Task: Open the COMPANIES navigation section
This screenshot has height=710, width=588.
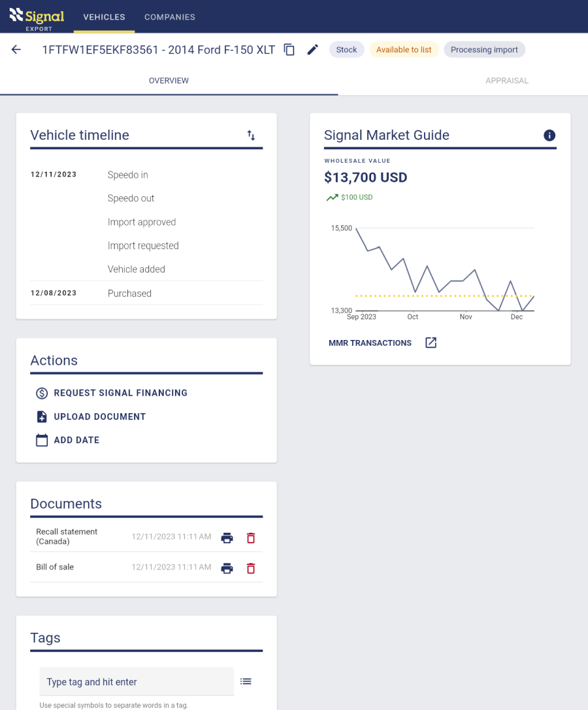Action: click(169, 17)
